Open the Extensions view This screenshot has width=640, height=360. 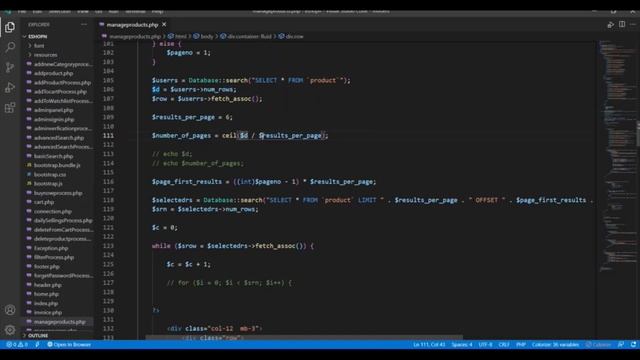pyautogui.click(x=10, y=107)
